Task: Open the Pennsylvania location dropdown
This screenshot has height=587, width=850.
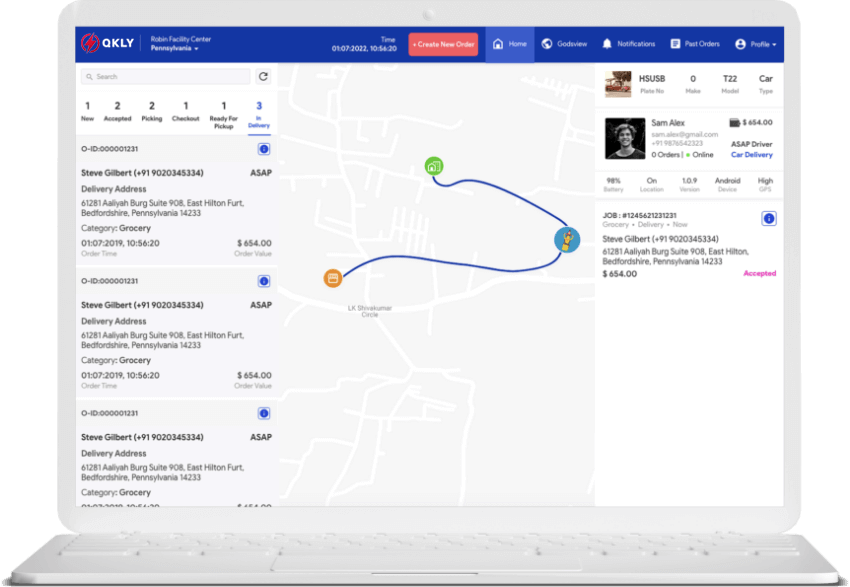Action: (174, 49)
